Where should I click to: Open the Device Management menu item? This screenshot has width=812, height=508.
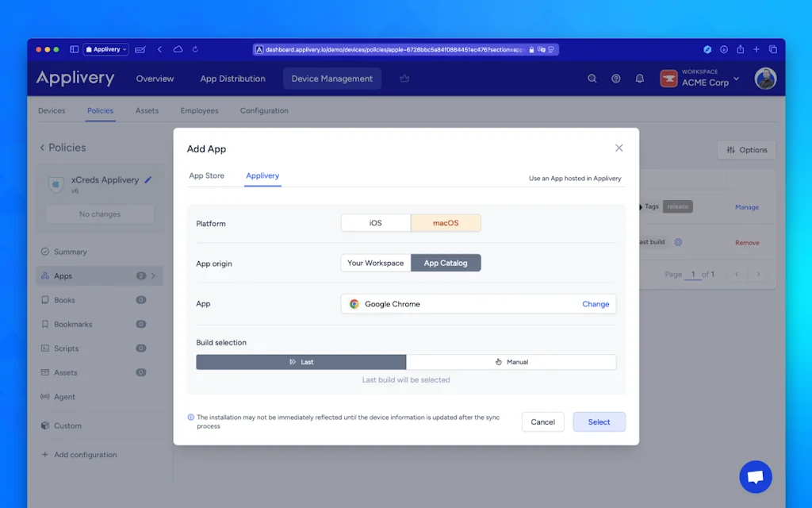[x=331, y=79]
